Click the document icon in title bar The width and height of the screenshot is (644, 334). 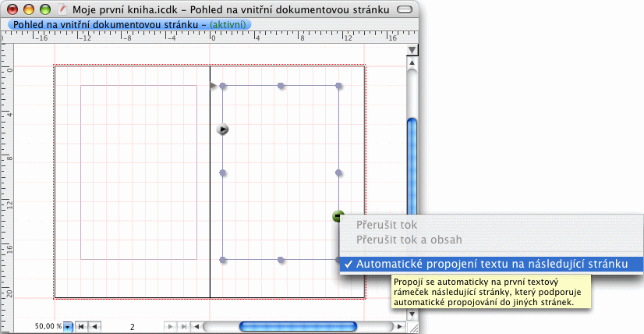coord(63,9)
